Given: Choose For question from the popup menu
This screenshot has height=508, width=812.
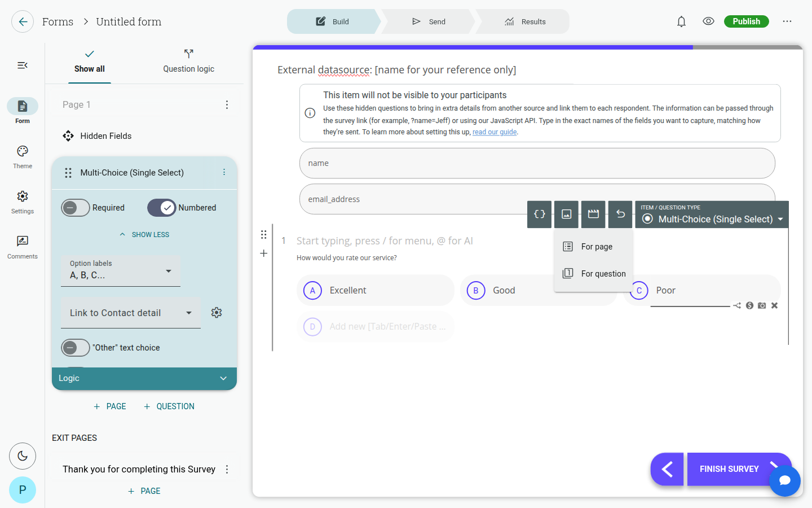Looking at the screenshot, I should point(593,274).
